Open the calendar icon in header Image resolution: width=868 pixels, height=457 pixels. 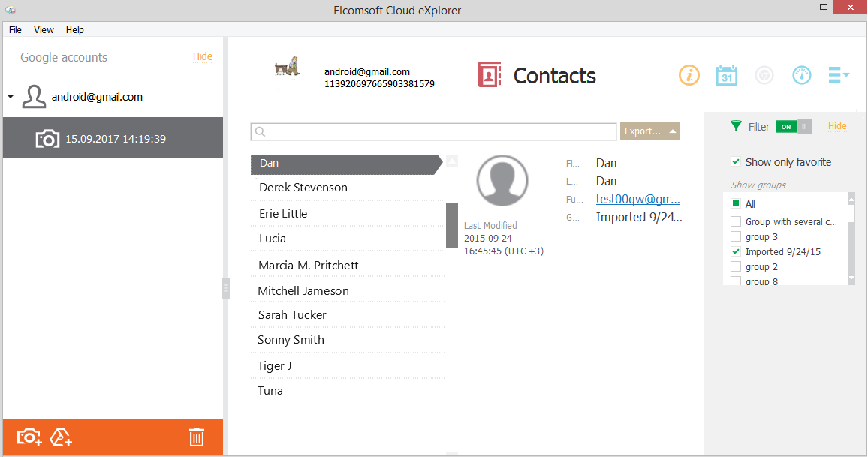(726, 75)
